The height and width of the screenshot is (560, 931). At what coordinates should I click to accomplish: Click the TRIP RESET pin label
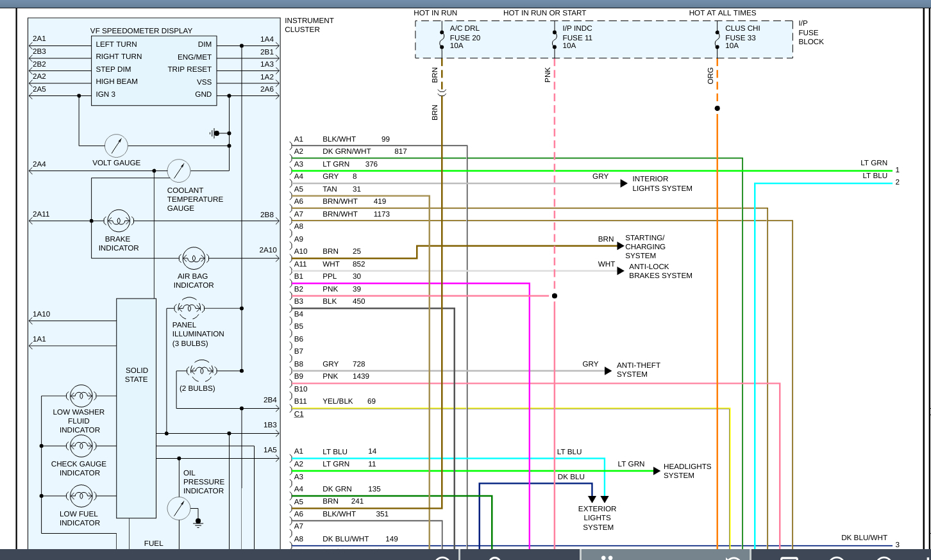[x=189, y=69]
